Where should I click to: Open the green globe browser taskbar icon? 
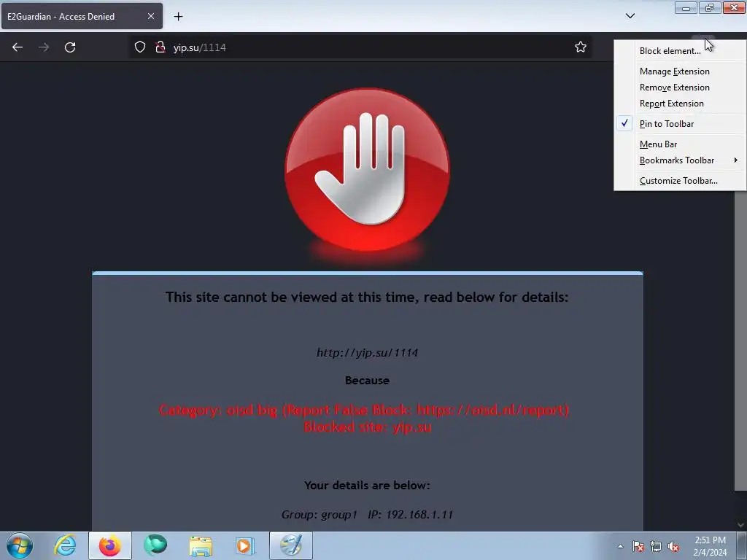click(x=155, y=545)
